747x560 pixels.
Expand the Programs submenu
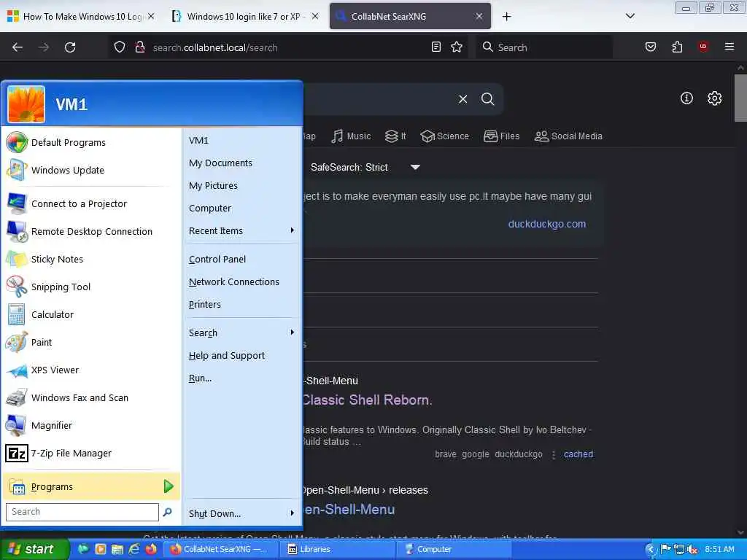coord(90,486)
